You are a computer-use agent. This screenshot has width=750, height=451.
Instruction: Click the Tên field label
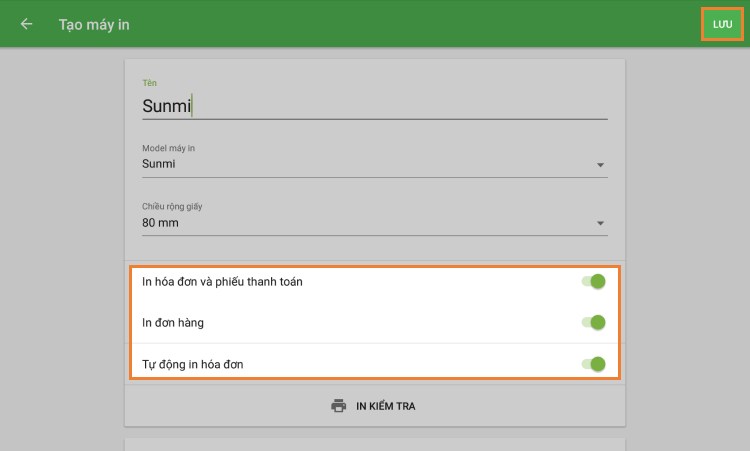point(149,82)
